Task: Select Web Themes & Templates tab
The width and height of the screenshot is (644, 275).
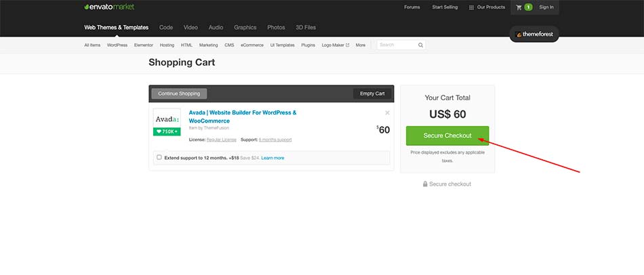Action: point(116,28)
